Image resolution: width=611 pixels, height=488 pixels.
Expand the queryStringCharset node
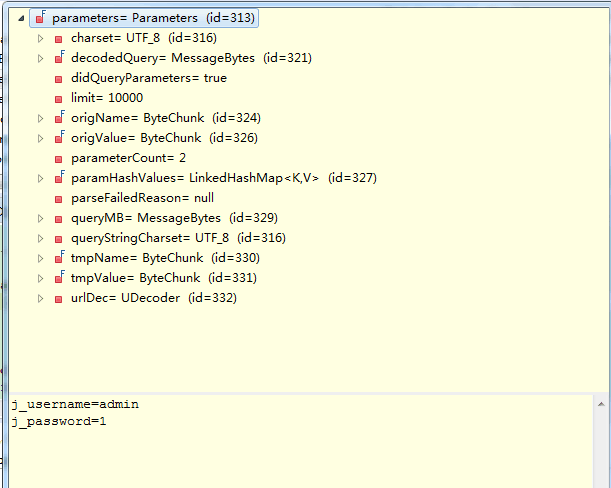(40, 238)
